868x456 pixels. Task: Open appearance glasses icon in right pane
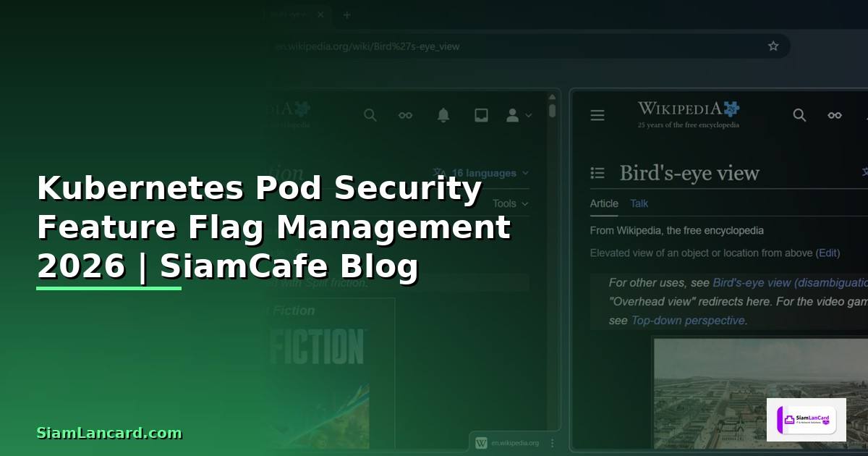click(835, 115)
